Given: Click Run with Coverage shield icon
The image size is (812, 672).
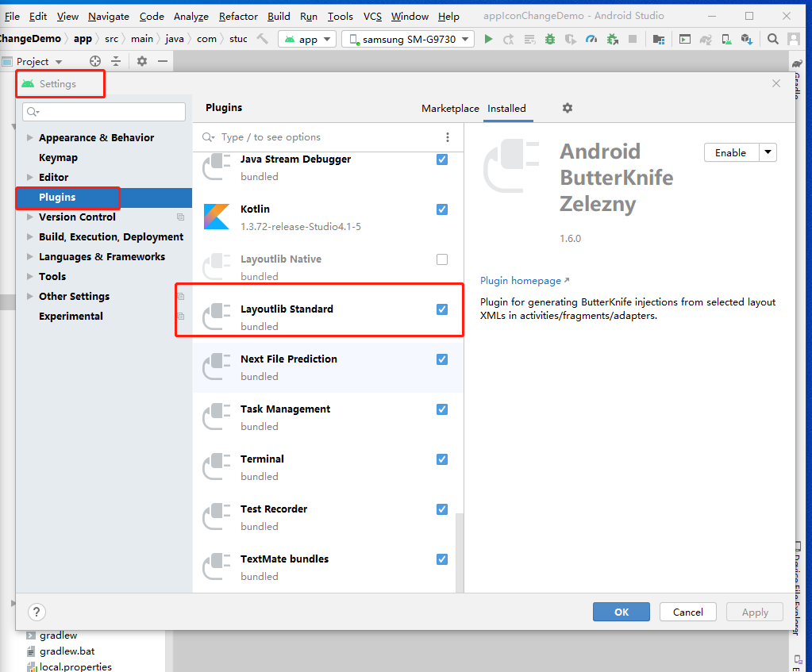Looking at the screenshot, I should point(571,39).
